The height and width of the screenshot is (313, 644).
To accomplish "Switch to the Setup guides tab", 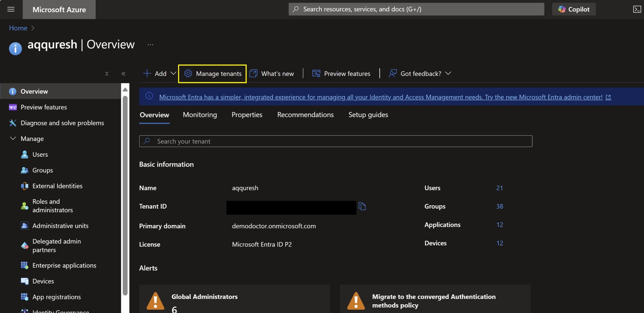I will 368,115.
